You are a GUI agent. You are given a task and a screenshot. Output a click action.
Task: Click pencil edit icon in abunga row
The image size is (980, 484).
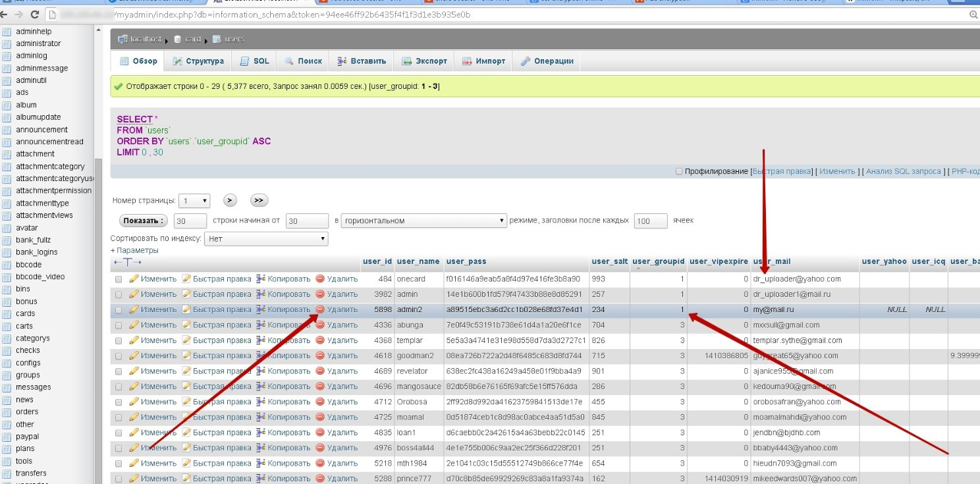pyautogui.click(x=134, y=325)
